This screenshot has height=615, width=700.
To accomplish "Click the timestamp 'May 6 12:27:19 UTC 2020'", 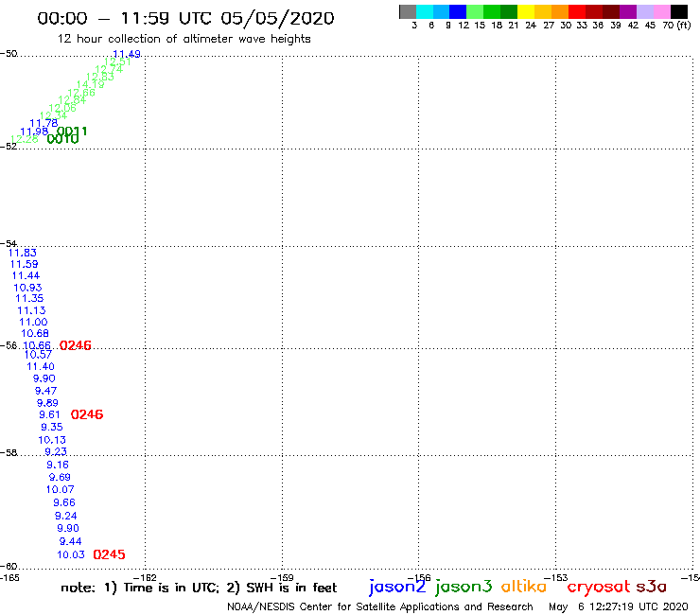I will pyautogui.click(x=619, y=606).
